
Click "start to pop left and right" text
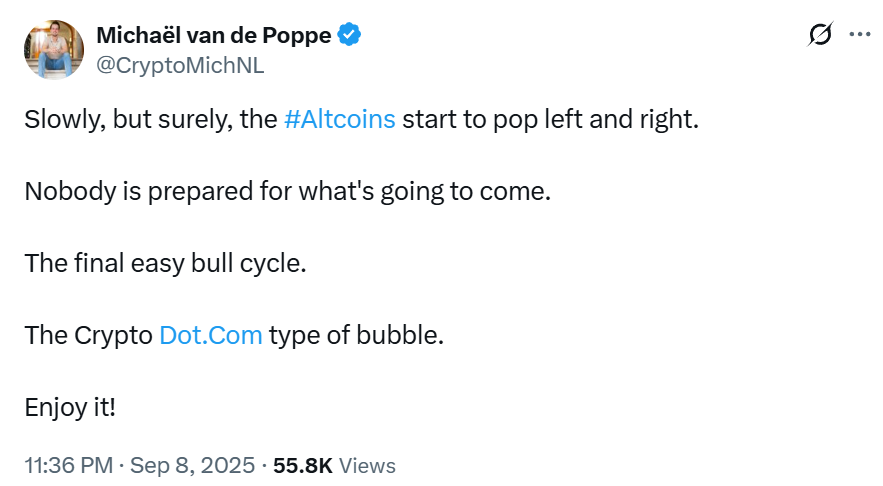coord(549,119)
